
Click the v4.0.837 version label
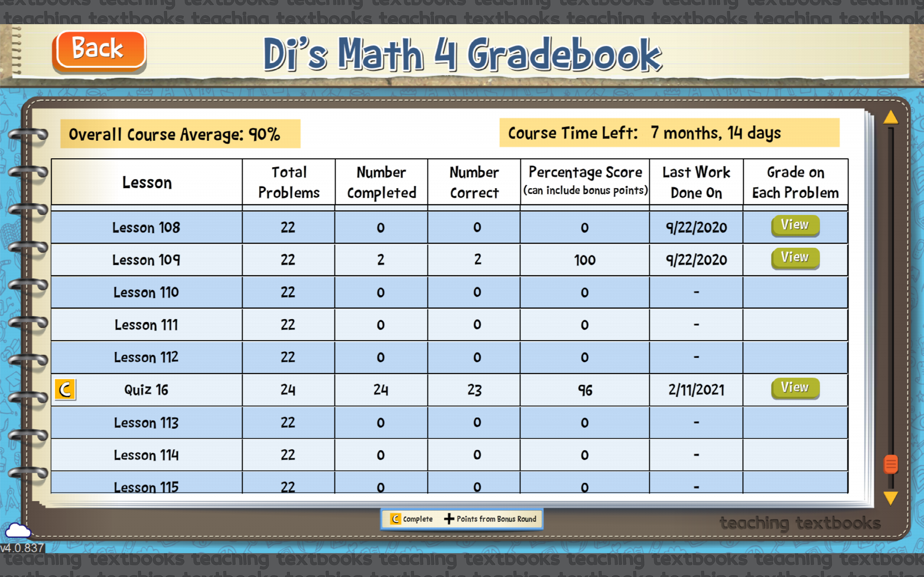pyautogui.click(x=22, y=548)
